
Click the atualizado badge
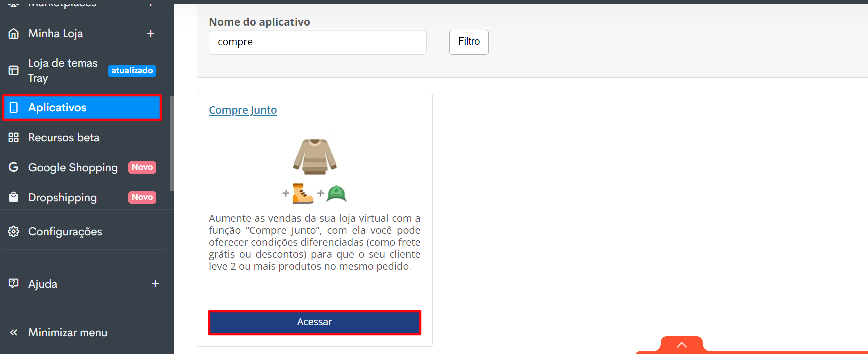coord(132,70)
